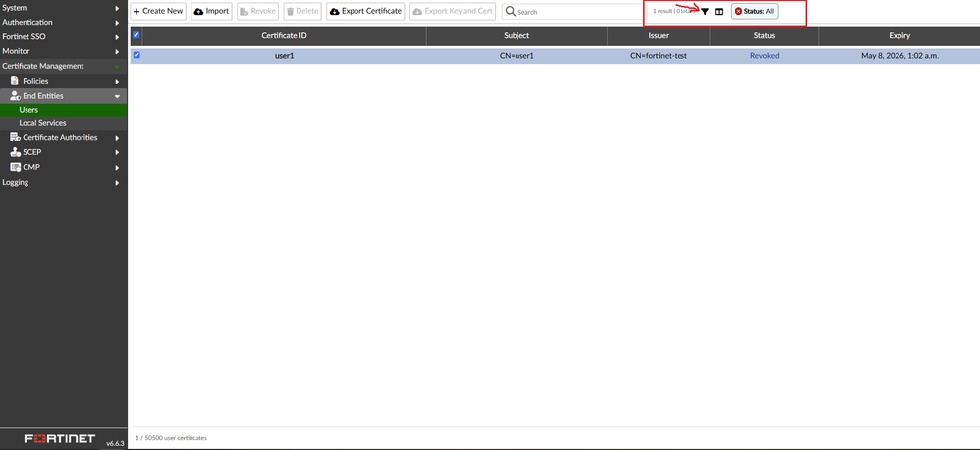This screenshot has width=980, height=450.
Task: Click the Certificate Authorities icon
Action: click(15, 137)
